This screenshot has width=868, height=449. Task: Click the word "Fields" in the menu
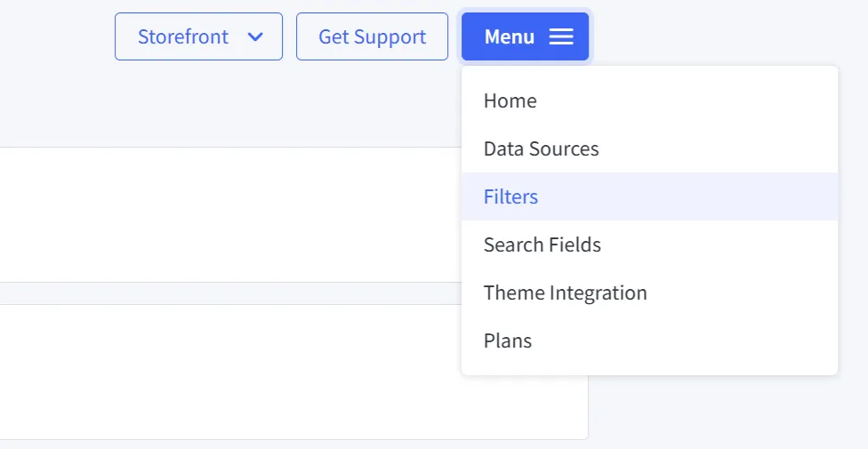(x=574, y=245)
